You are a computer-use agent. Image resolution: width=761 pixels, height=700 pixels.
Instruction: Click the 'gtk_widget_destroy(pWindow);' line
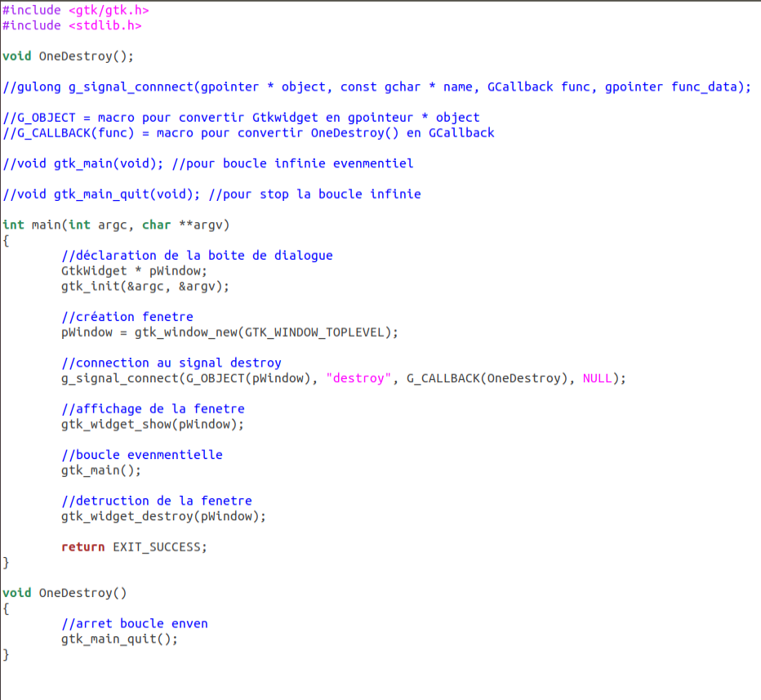point(163,517)
